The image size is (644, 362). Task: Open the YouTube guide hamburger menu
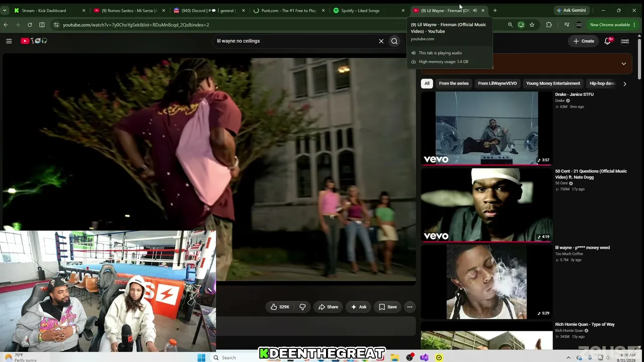point(9,41)
